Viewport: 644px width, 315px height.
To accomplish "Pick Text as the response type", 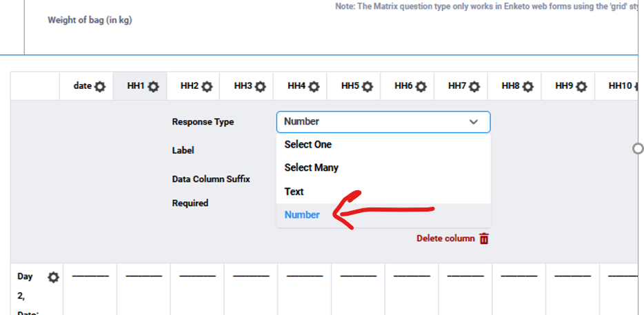I will pyautogui.click(x=294, y=192).
